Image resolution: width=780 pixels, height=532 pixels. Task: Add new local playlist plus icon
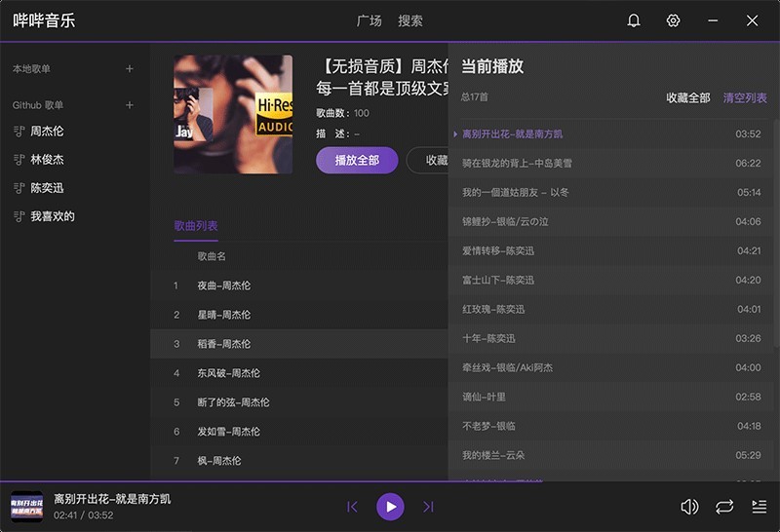coord(130,69)
